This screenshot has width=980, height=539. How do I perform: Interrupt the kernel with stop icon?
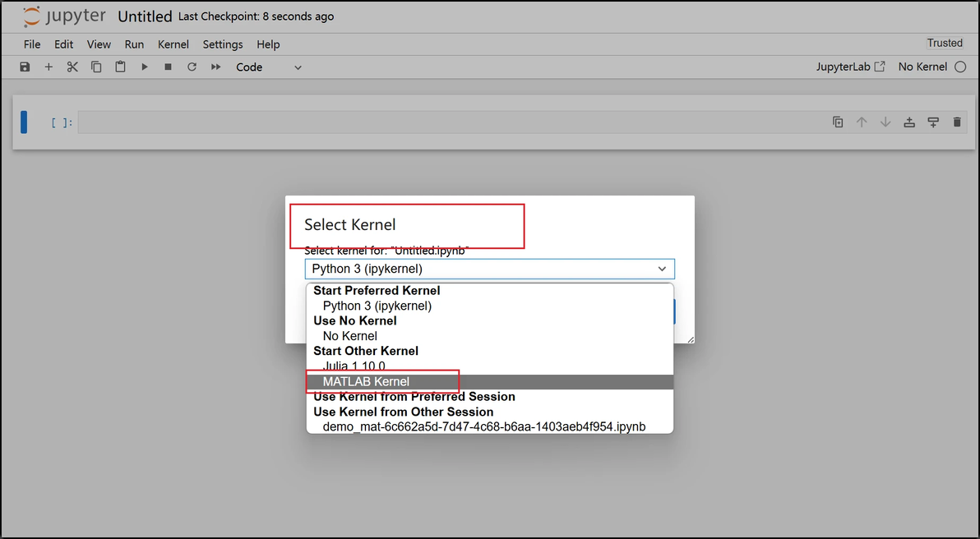pyautogui.click(x=168, y=67)
